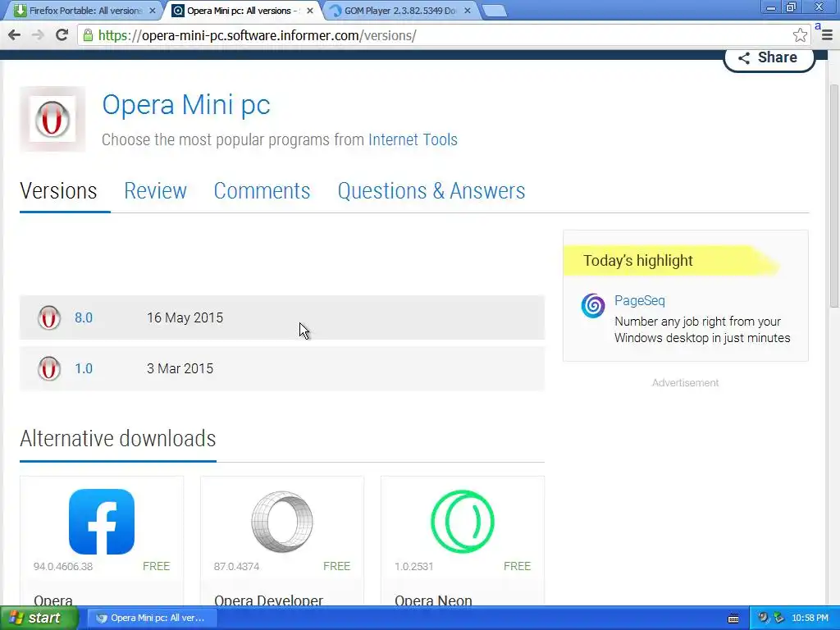This screenshot has width=840, height=630.
Task: Select Opera Mini pc taskbar window button
Action: (151, 618)
